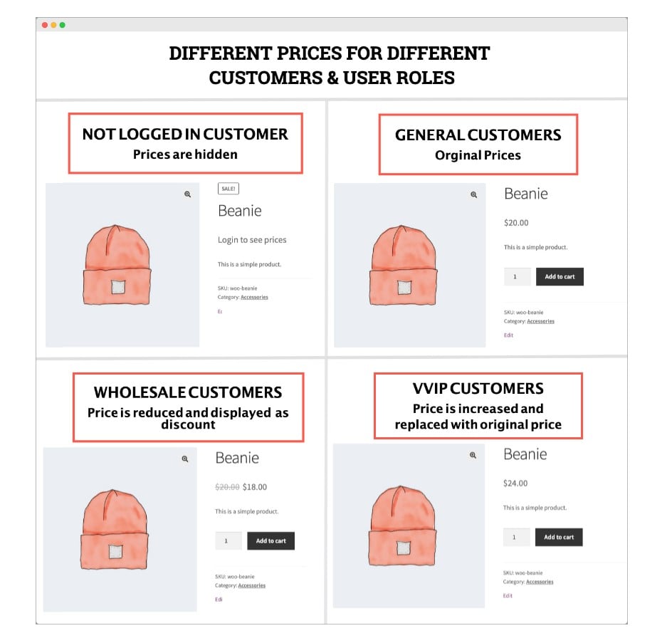Click zoom magnifier on VVIP Customers Beanie image
The image size is (672, 643).
pos(473,455)
